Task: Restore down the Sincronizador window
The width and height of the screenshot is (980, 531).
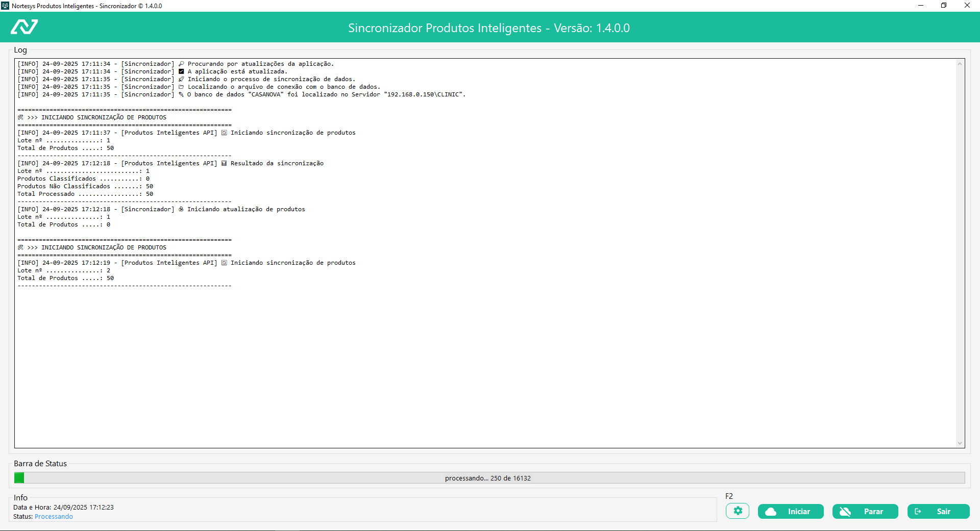Action: (944, 6)
